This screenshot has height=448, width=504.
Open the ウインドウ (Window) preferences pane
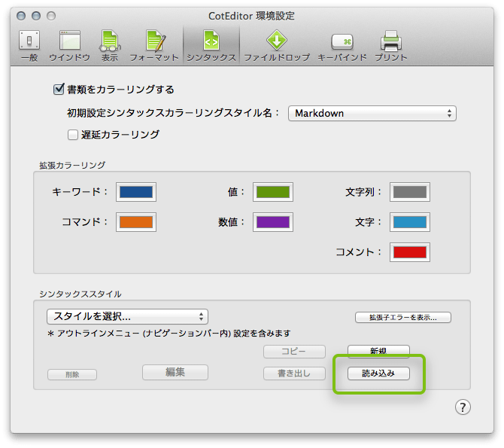[x=69, y=46]
